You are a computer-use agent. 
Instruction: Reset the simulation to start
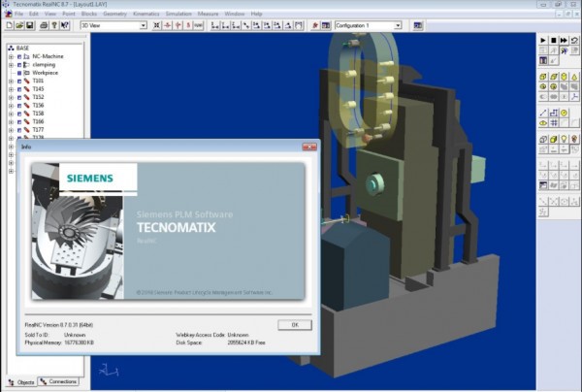[574, 40]
